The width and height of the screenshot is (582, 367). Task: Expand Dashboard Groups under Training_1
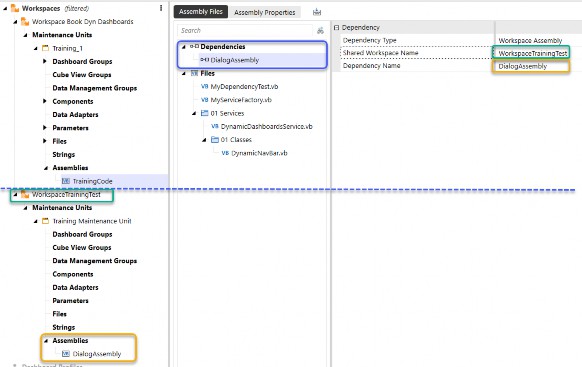click(x=45, y=61)
